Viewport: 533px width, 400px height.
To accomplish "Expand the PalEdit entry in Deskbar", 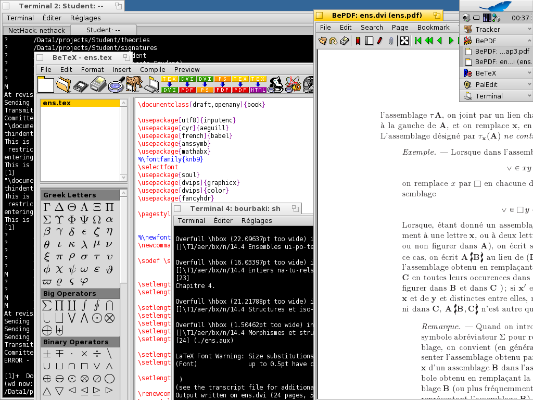I will pyautogui.click(x=529, y=84).
